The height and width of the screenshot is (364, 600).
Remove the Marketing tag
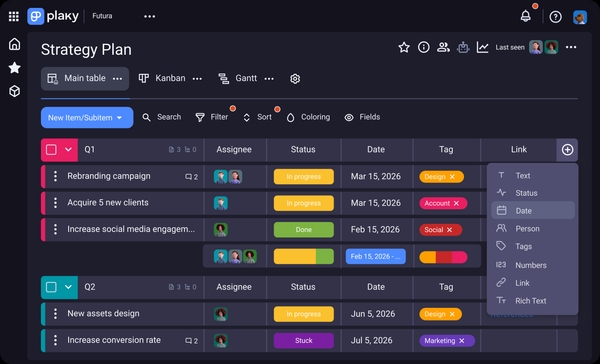(x=462, y=341)
